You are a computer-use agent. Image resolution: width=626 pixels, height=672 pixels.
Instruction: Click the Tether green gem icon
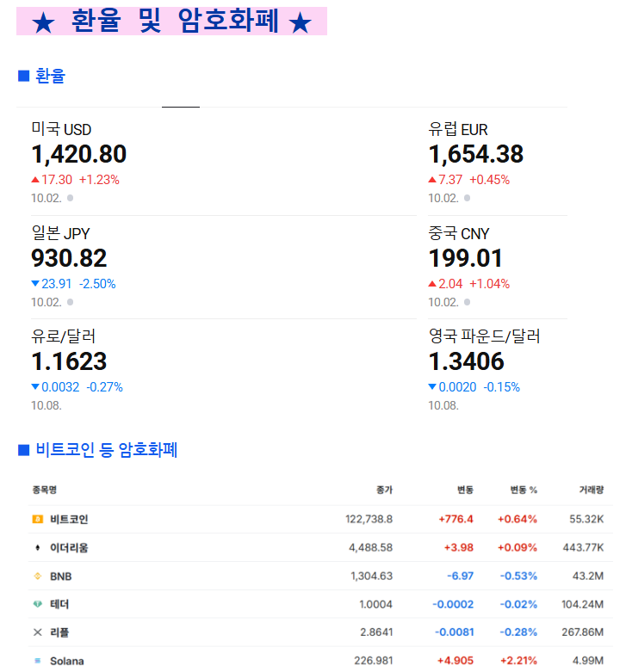pyautogui.click(x=37, y=604)
